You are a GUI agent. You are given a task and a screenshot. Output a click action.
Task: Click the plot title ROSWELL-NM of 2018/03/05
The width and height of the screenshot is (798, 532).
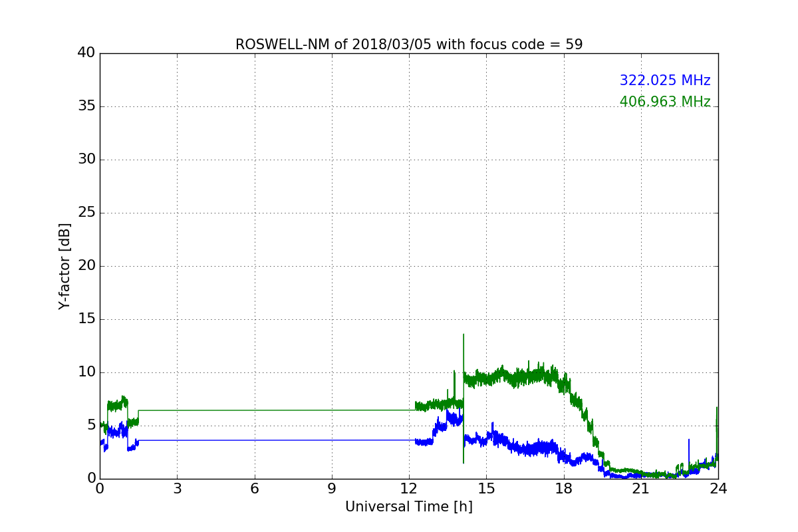pyautogui.click(x=409, y=45)
